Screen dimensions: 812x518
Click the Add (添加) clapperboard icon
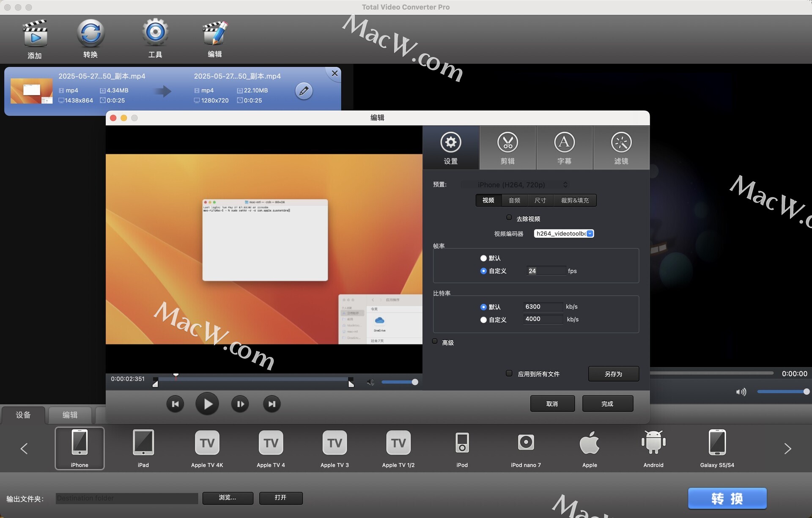click(x=35, y=34)
